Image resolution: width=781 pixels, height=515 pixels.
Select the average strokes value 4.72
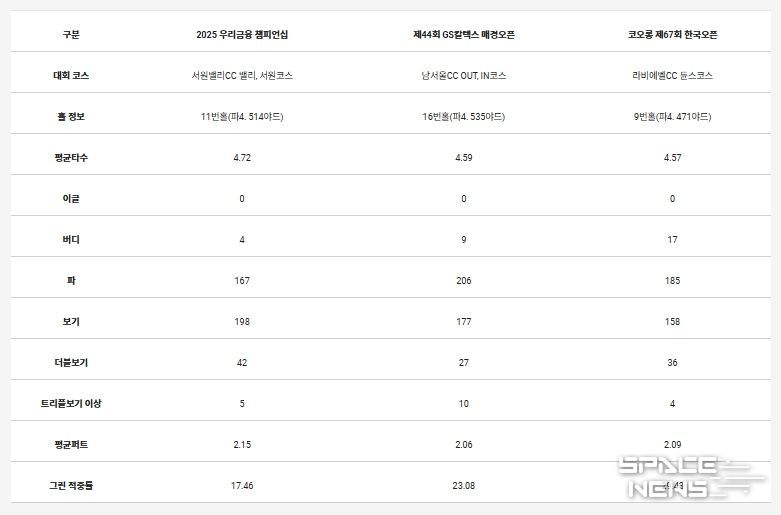coord(242,158)
